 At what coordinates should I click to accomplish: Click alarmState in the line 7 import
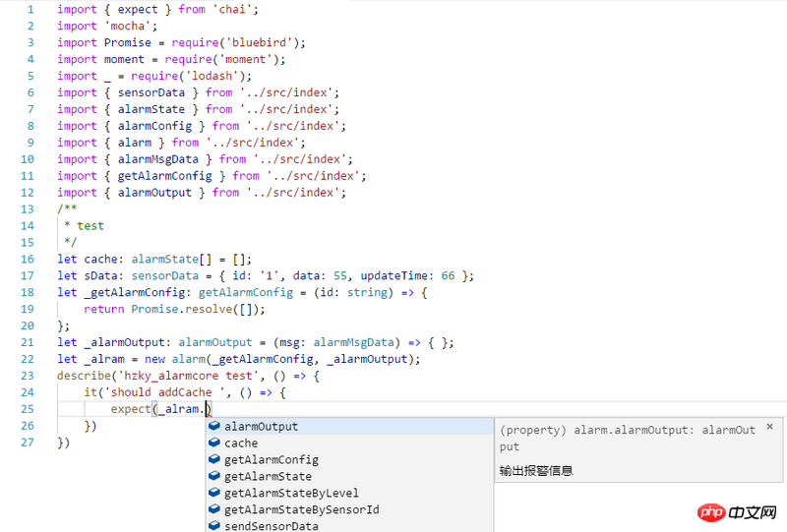point(151,109)
